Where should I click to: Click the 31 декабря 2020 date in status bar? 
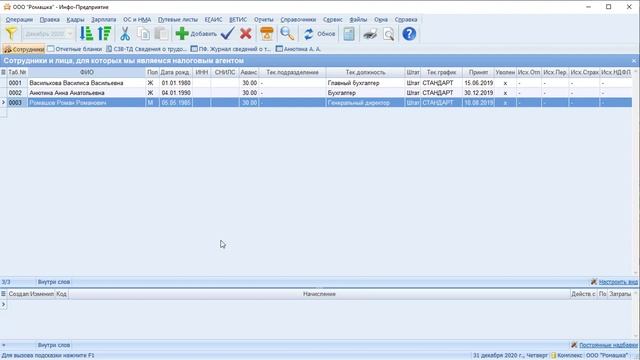click(510, 356)
